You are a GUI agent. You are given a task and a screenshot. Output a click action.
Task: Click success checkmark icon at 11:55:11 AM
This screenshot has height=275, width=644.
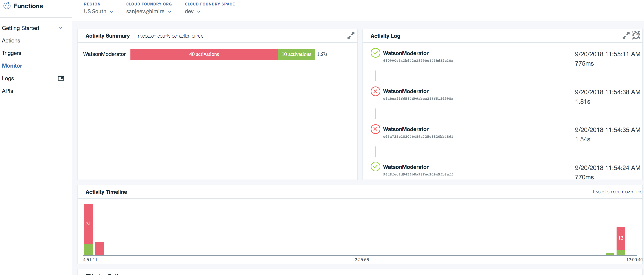tap(375, 53)
